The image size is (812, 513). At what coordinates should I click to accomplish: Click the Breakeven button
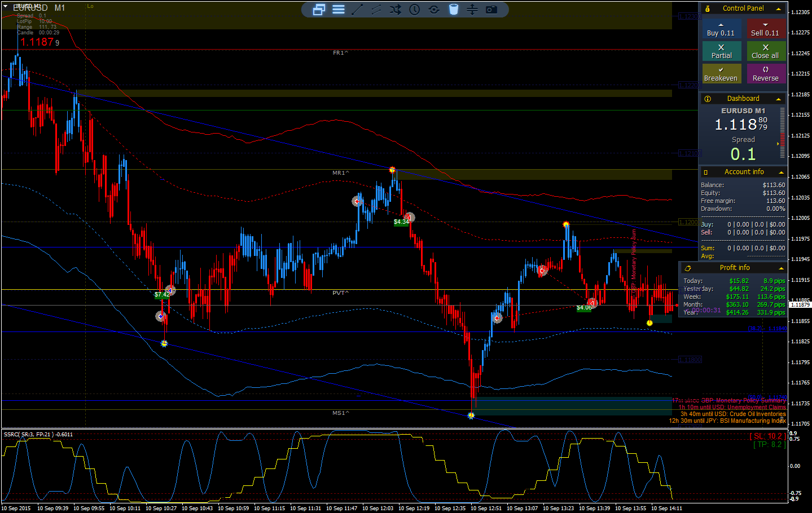pyautogui.click(x=722, y=74)
